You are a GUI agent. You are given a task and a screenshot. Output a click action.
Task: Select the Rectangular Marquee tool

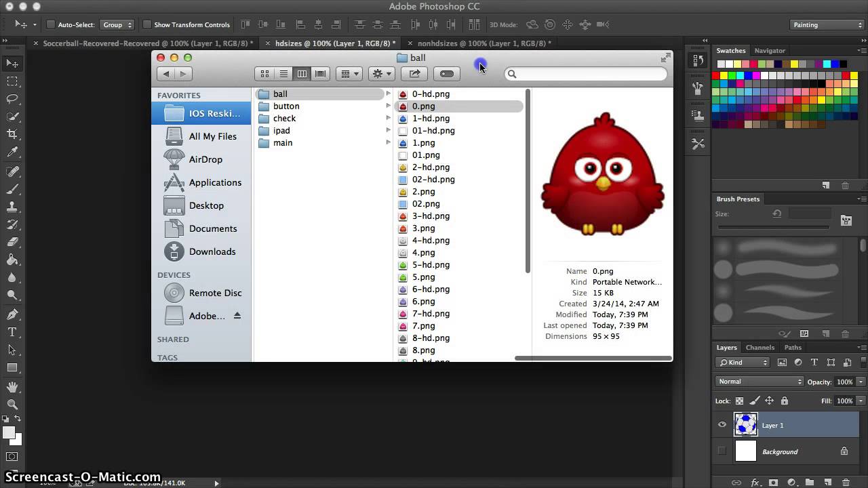(12, 81)
